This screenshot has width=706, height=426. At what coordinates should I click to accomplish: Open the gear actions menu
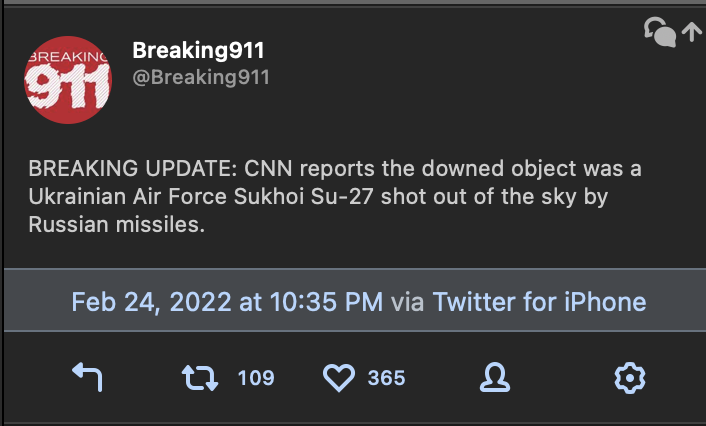[x=629, y=377]
